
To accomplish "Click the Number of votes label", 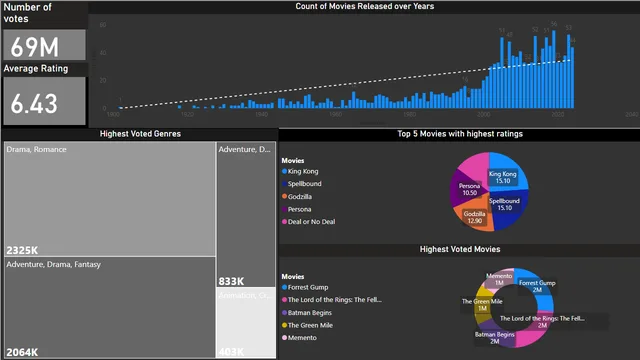I will (x=27, y=13).
